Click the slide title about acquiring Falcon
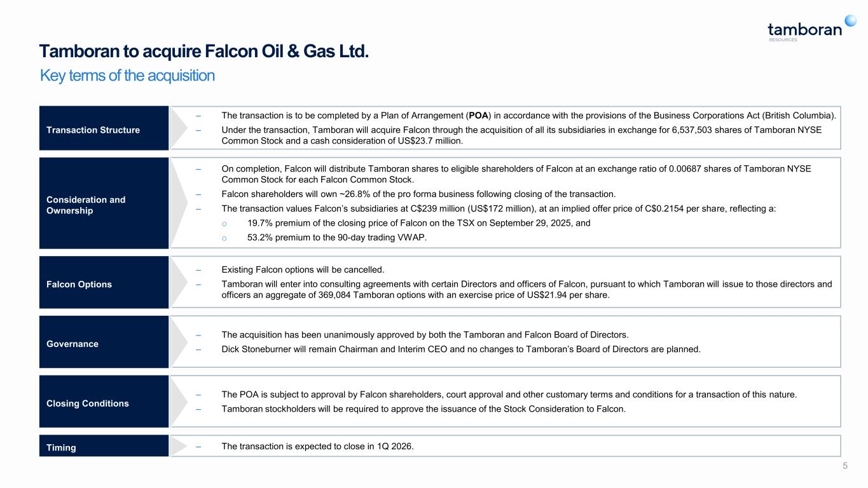Screen dimensions: 868x488 pos(204,51)
